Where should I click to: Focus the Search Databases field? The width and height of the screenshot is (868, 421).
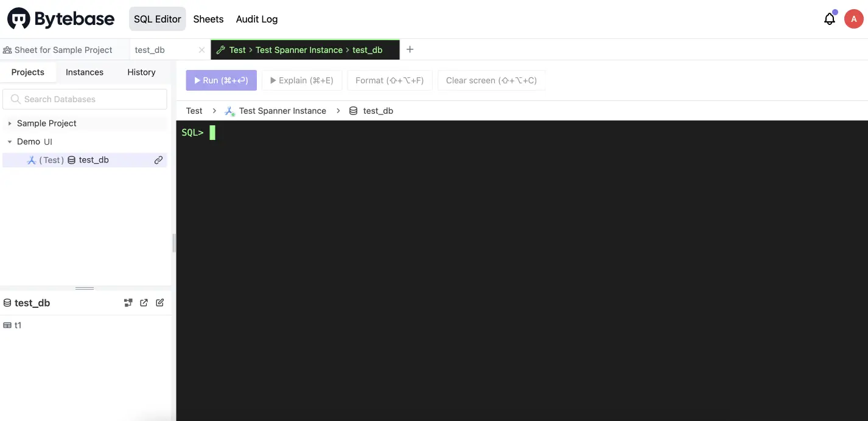coord(85,99)
